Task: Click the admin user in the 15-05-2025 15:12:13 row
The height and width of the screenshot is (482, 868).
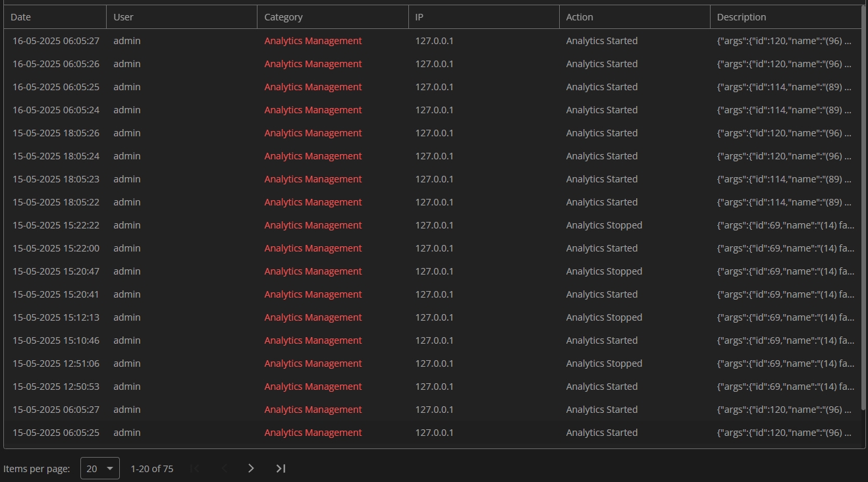Action: point(126,317)
